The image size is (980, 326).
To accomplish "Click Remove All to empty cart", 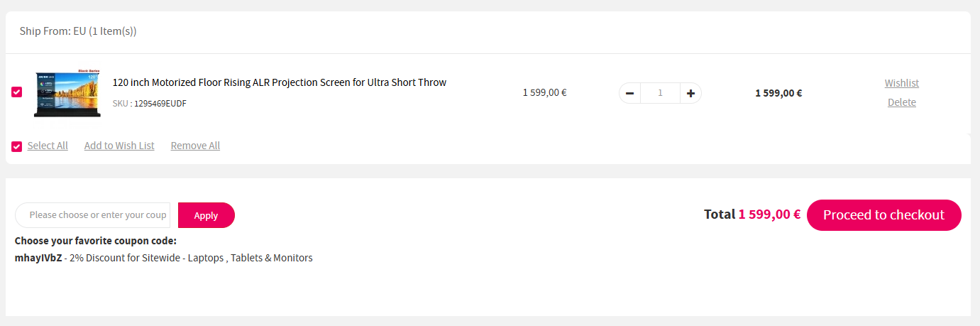I will pos(195,146).
